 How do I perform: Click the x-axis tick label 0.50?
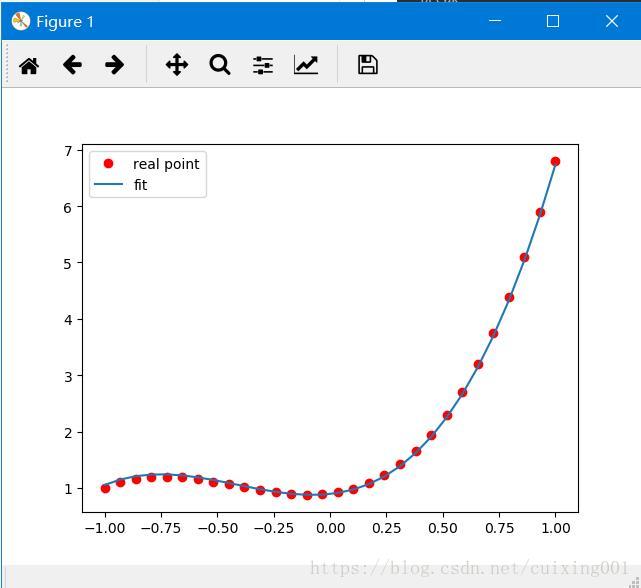click(443, 528)
